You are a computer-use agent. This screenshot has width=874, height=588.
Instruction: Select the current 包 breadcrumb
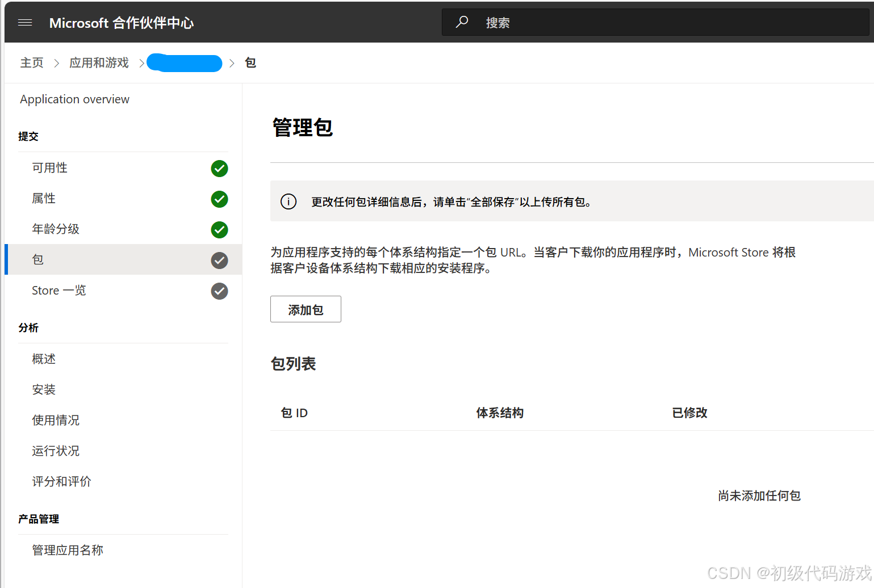coord(250,62)
